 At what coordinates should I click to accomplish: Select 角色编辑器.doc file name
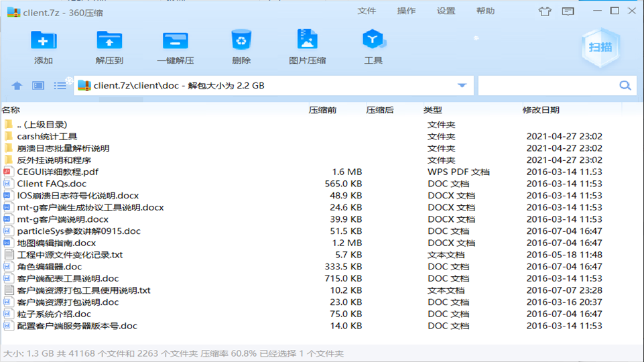(50, 267)
